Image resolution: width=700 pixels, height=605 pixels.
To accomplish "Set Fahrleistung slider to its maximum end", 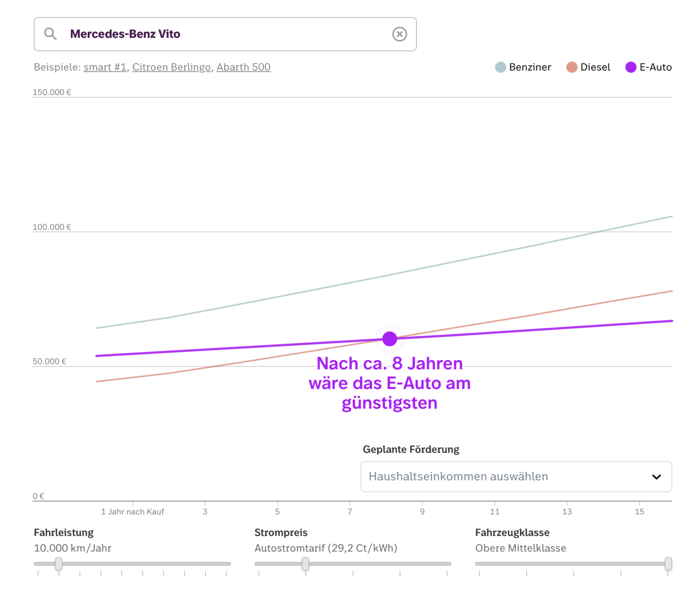I will point(227,564).
